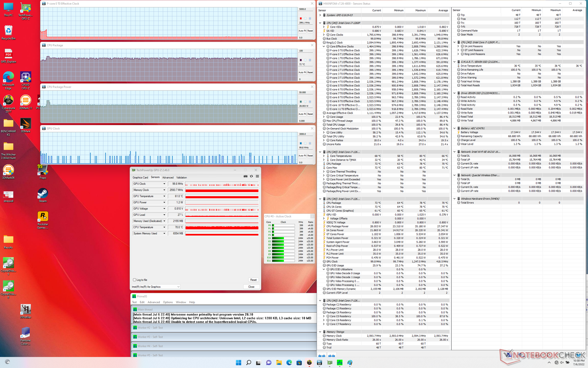Open the GPU-Z hamburger menu icon
This screenshot has height=368, width=588.
click(x=257, y=176)
